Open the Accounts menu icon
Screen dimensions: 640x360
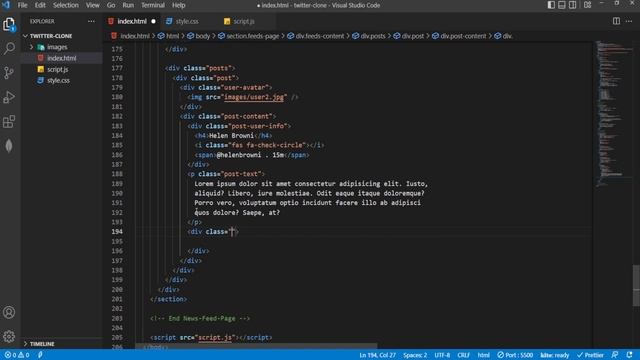pyautogui.click(x=9, y=313)
